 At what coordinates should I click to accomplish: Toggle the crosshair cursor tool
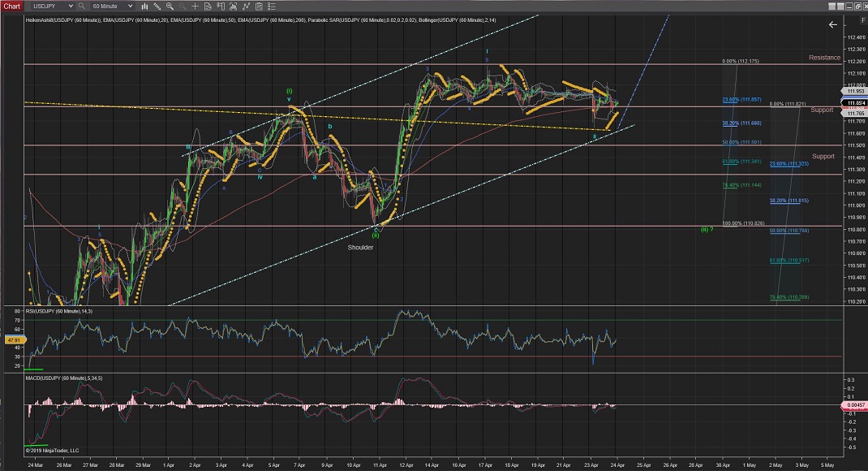[x=195, y=6]
